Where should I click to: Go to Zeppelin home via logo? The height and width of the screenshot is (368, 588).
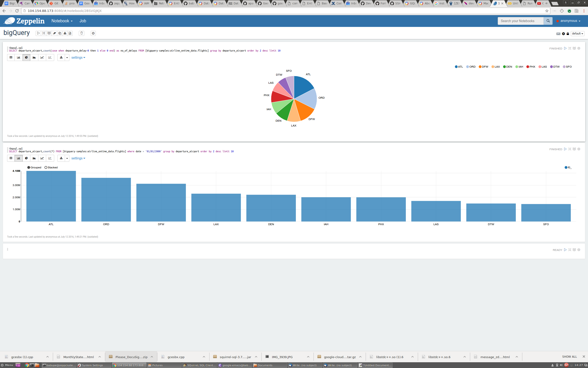click(x=24, y=21)
